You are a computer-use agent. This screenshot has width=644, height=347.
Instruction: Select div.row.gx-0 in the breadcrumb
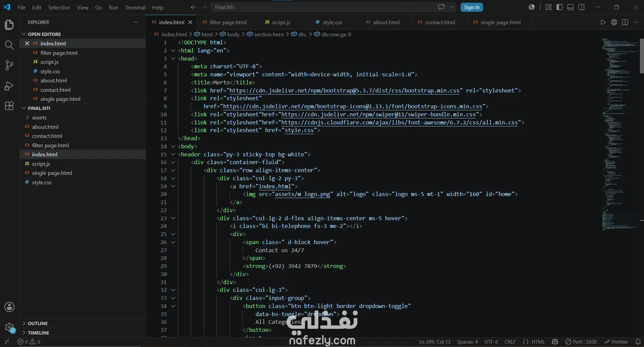[336, 34]
